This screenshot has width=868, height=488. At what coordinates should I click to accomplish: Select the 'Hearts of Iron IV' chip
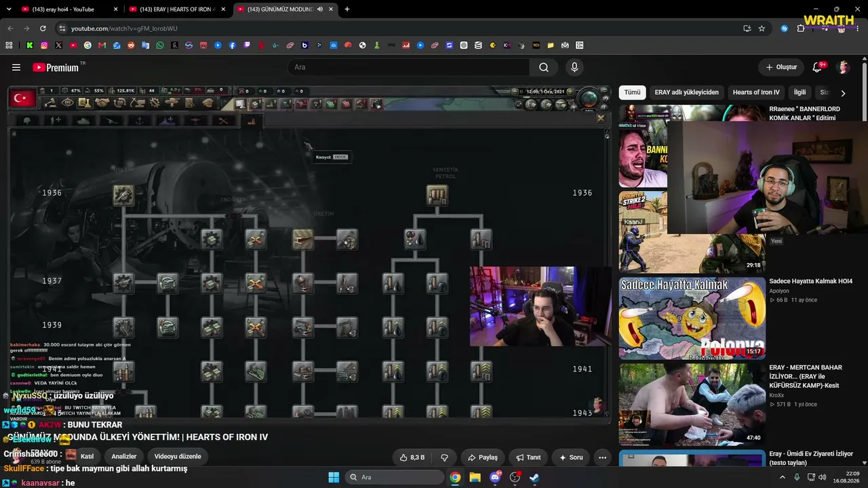click(756, 92)
